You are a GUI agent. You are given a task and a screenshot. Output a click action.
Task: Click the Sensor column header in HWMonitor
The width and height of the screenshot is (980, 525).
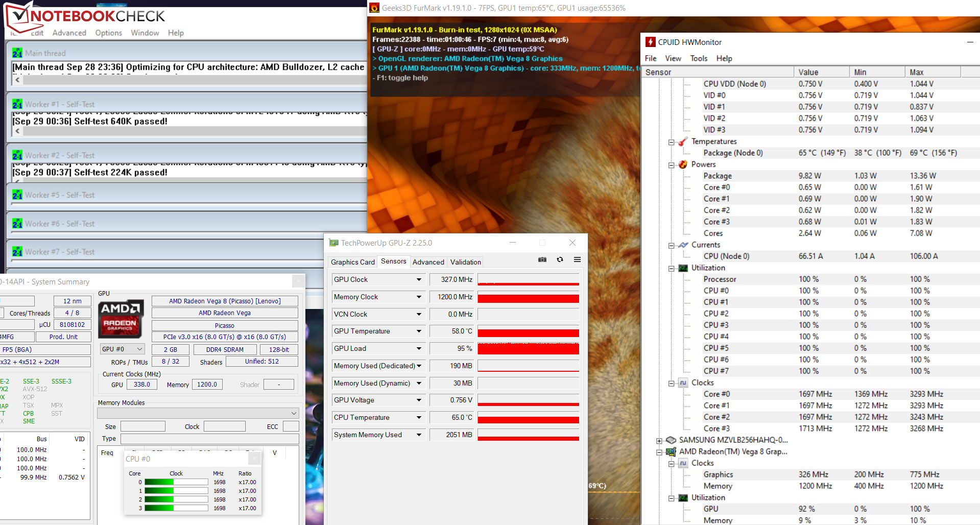coord(718,72)
